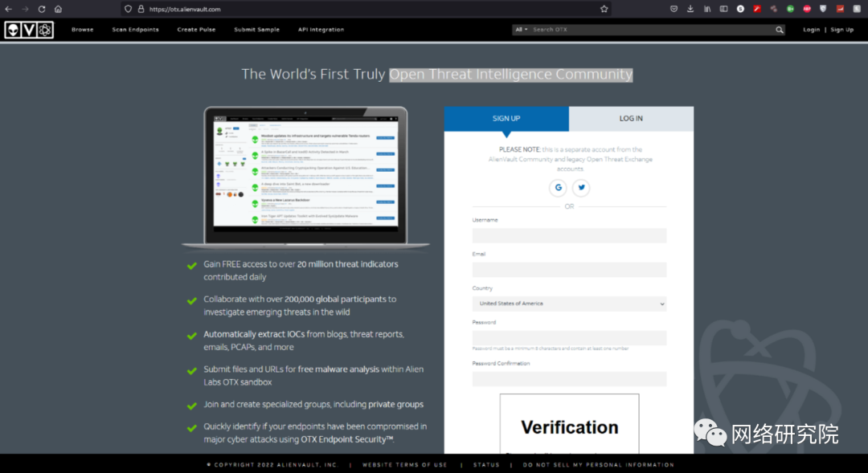This screenshot has width=868, height=473.
Task: Bookmark this page with the star
Action: coord(604,9)
